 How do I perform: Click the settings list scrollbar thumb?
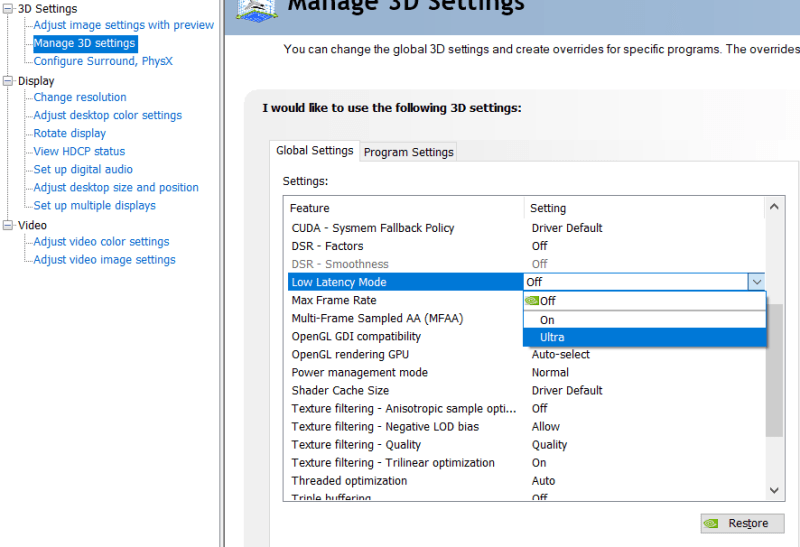774,370
